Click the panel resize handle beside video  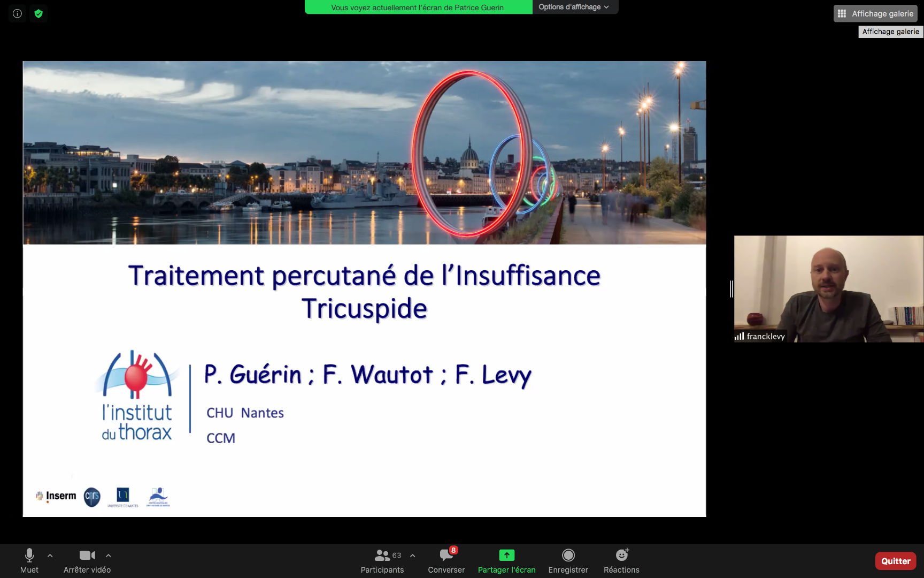coord(731,289)
